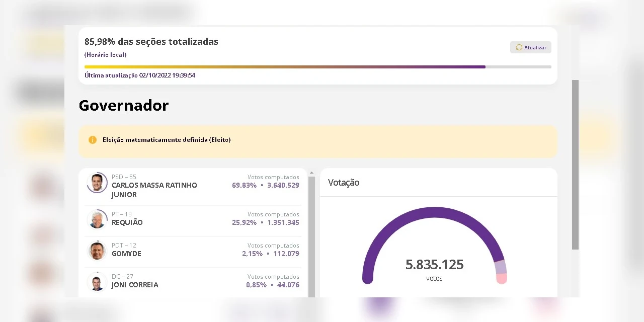This screenshot has height=322, width=644.
Task: Click 'Votos computados' label for Gomyde
Action: coord(273,246)
